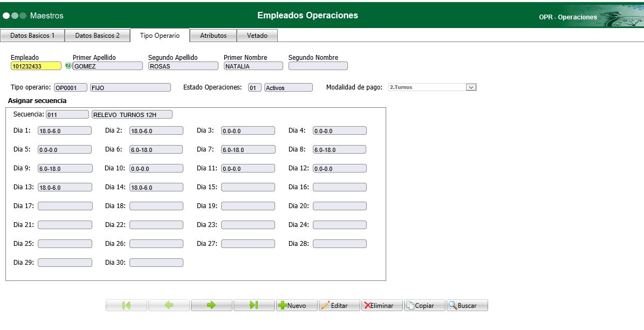Go to the first record
644x330 pixels.
click(x=127, y=305)
